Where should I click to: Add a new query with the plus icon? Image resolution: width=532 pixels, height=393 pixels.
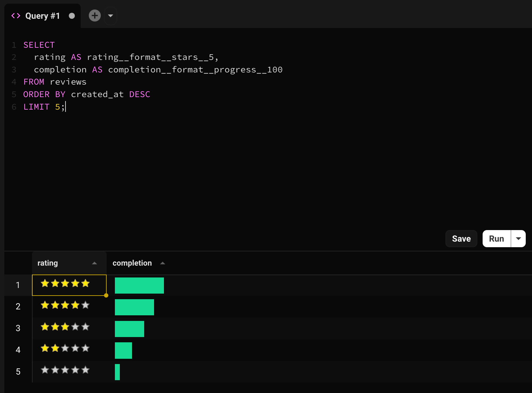click(x=95, y=15)
